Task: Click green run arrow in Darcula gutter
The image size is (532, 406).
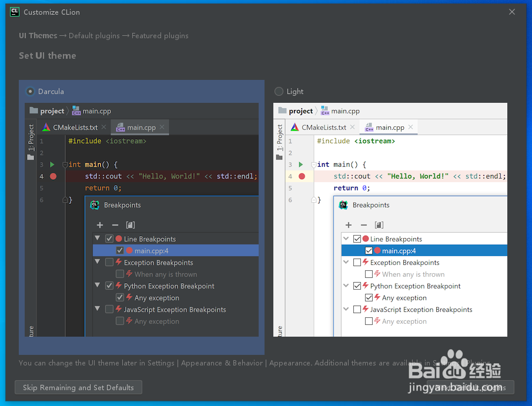Action: [52, 165]
